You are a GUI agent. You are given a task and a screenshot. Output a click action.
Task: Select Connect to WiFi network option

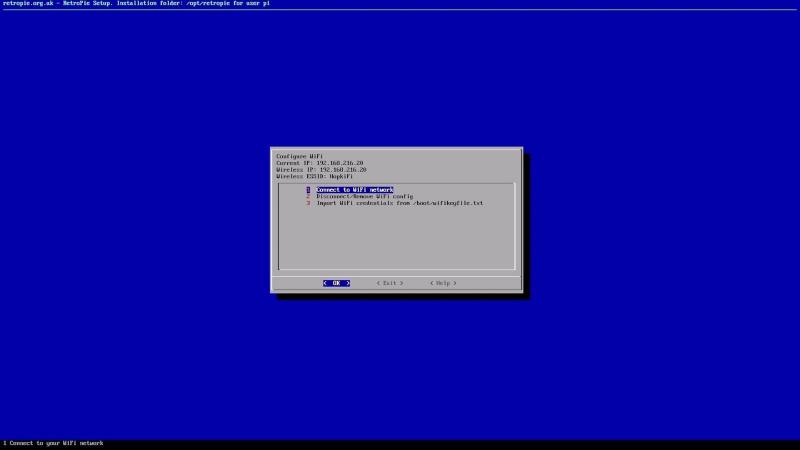pyautogui.click(x=355, y=189)
